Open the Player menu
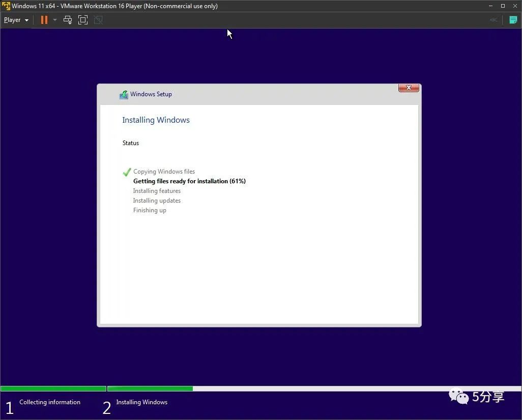The height and width of the screenshot is (420, 522). tap(16, 20)
